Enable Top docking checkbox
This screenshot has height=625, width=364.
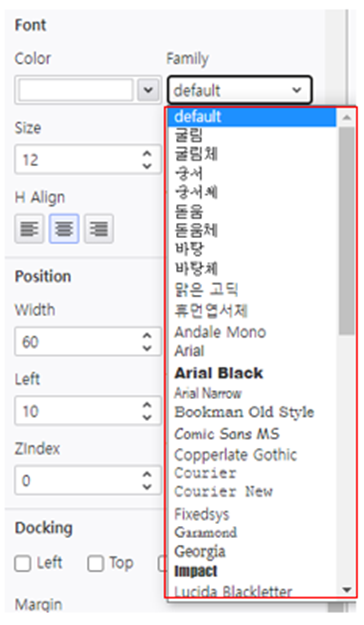95,564
